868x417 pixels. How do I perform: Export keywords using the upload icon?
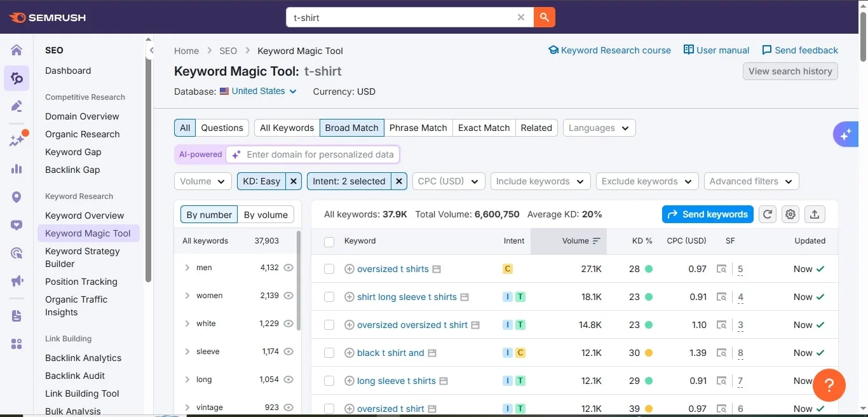[x=815, y=214]
